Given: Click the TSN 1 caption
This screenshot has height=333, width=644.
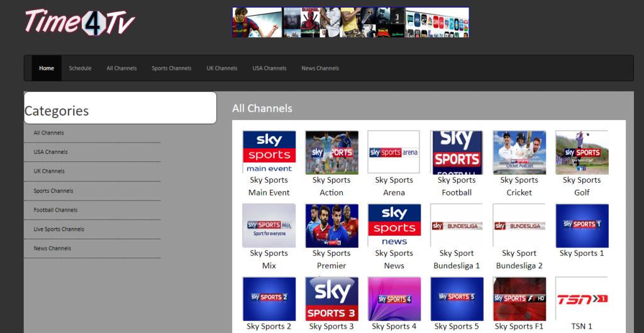Looking at the screenshot, I should (x=582, y=327).
